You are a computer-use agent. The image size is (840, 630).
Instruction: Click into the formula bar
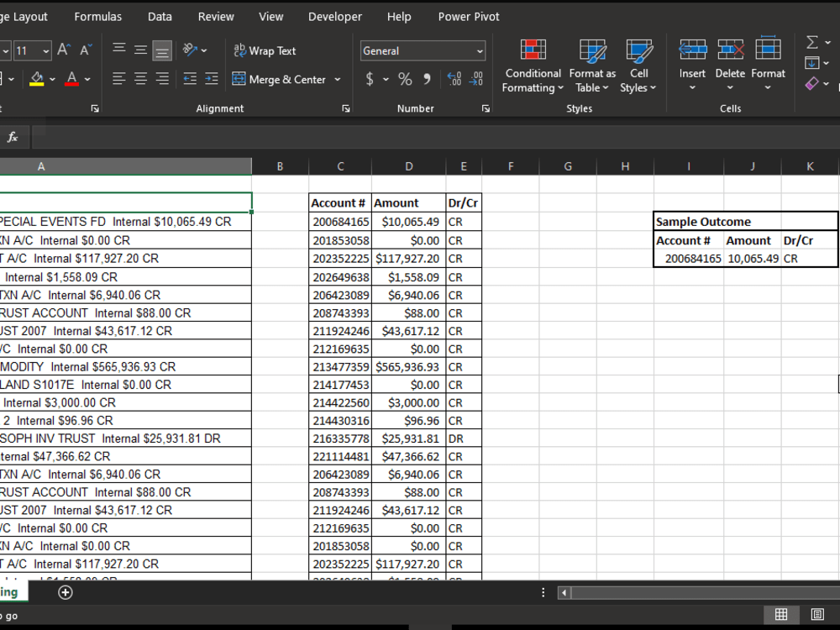(435, 137)
